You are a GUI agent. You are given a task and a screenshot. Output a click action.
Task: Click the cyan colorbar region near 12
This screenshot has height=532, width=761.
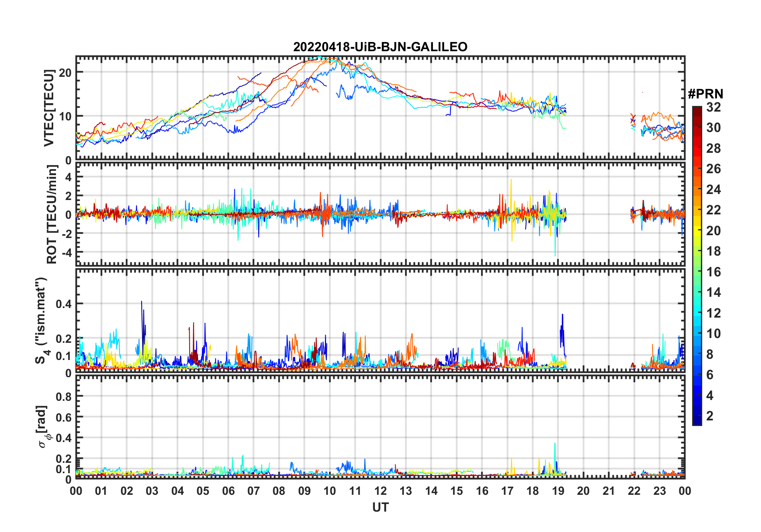tap(697, 313)
